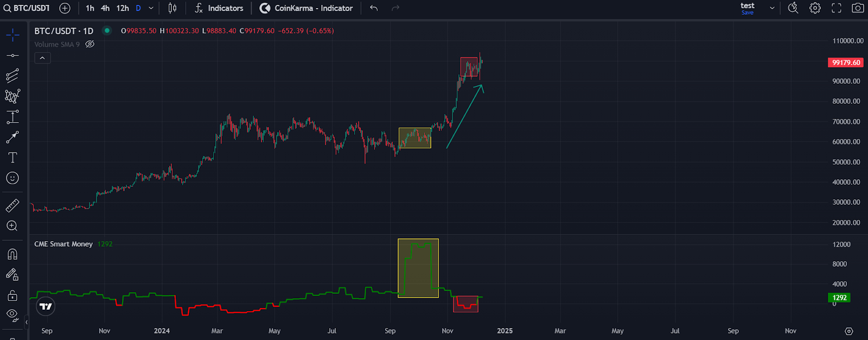868x340 pixels.
Task: Open the emoji icons tool
Action: click(12, 178)
